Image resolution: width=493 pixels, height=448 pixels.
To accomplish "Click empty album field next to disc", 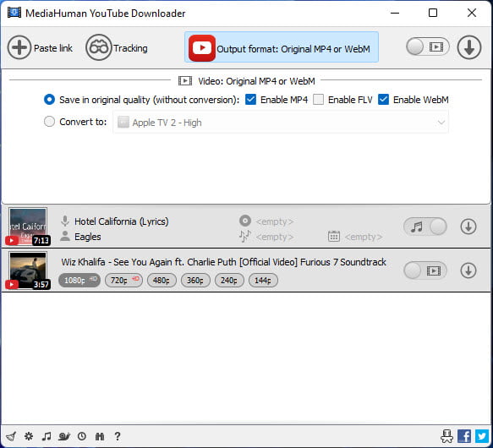I will [275, 221].
